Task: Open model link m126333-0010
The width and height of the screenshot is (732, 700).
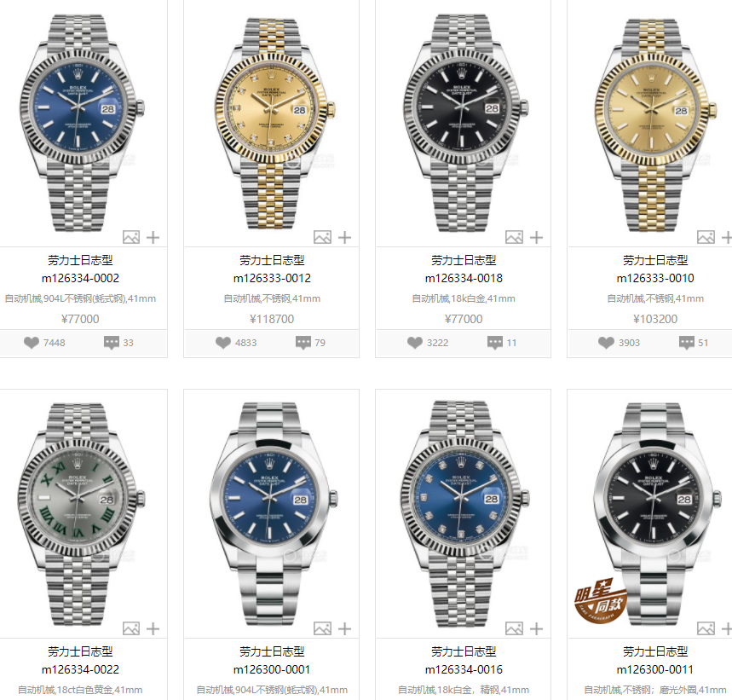Action: click(x=655, y=278)
